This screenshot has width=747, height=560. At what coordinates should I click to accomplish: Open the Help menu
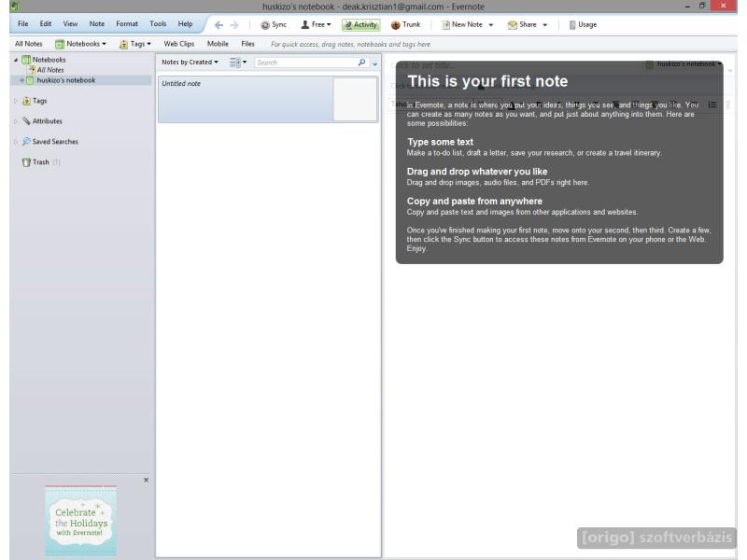(x=185, y=24)
